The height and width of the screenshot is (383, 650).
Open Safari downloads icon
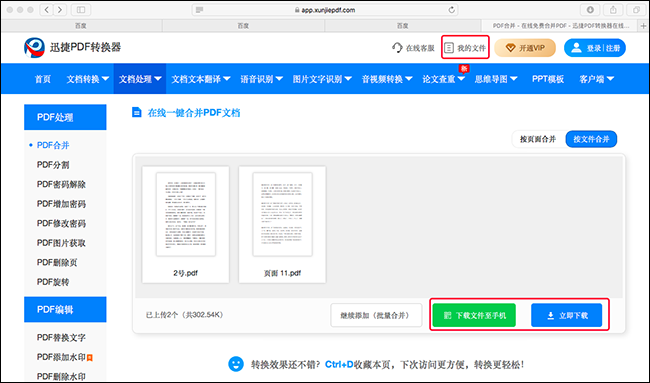[x=590, y=10]
